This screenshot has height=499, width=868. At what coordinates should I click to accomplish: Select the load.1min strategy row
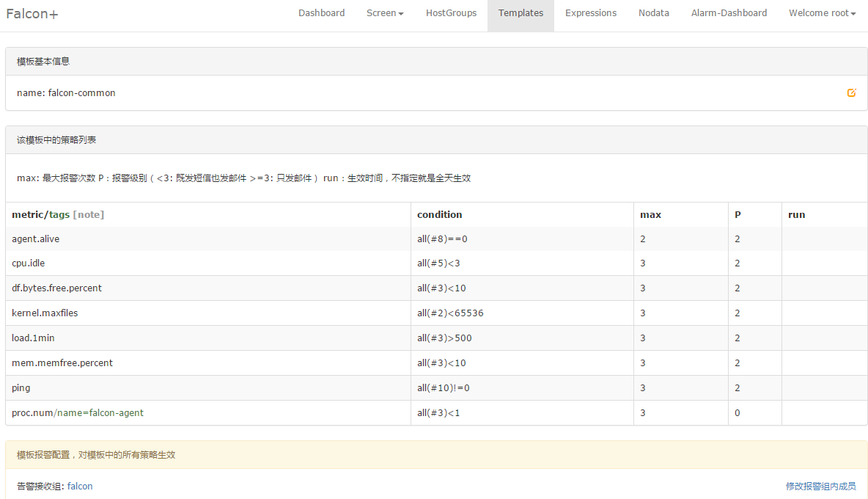tap(33, 338)
